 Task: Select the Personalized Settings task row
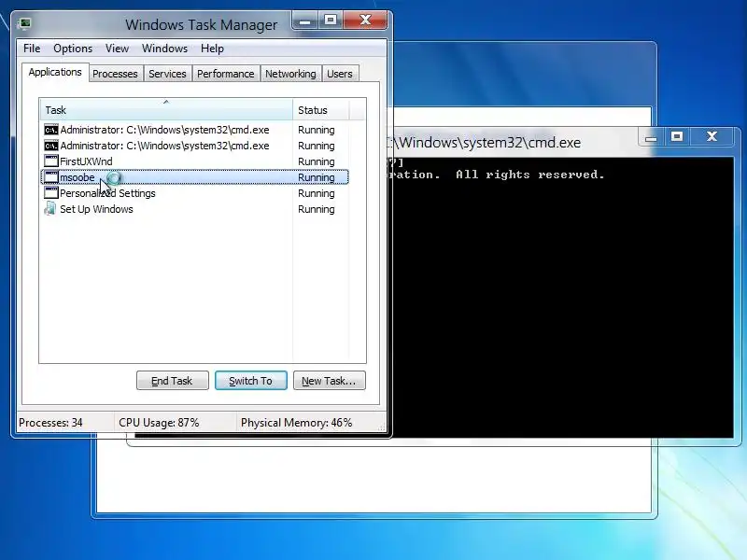tap(195, 193)
